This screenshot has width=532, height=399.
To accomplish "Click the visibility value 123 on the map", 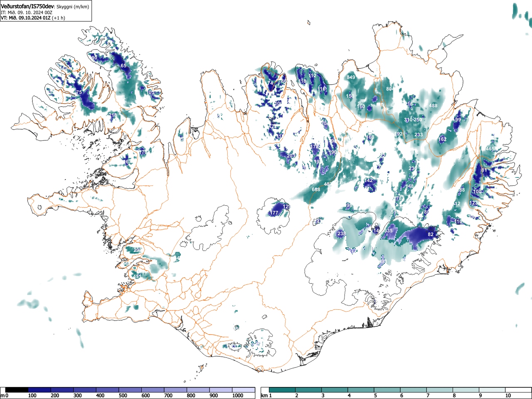I will coord(473,203).
